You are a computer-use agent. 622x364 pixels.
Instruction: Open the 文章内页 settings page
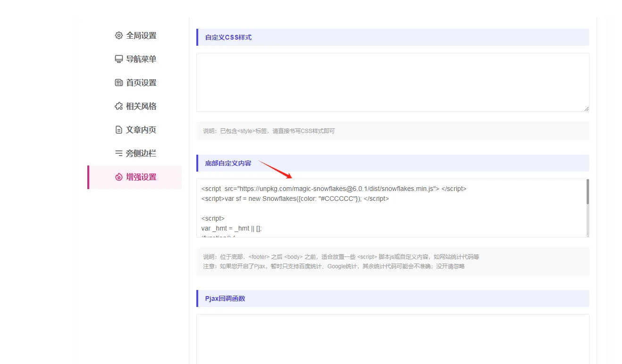click(141, 130)
